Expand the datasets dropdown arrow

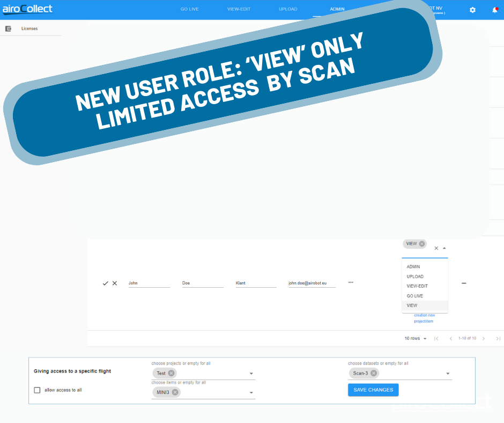[x=448, y=374]
